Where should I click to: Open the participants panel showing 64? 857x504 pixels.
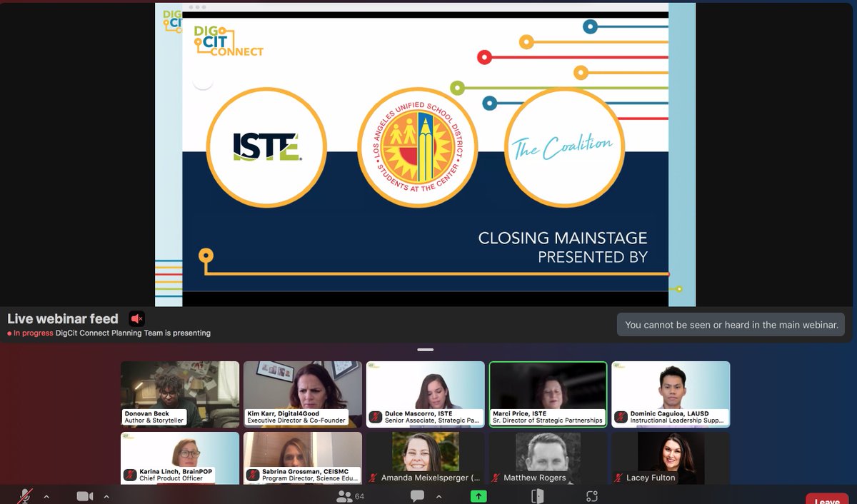tap(350, 496)
